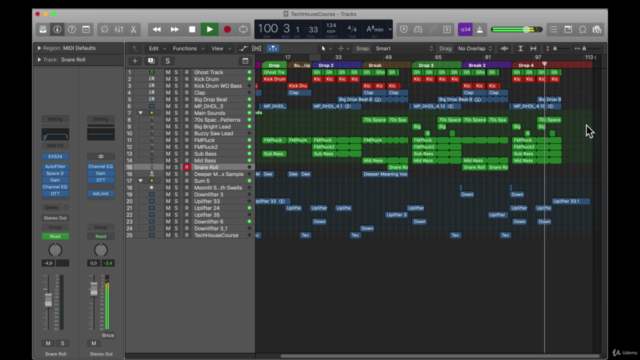This screenshot has width=640, height=360.
Task: Collapse the Sum 5 track stack
Action: coord(140,181)
